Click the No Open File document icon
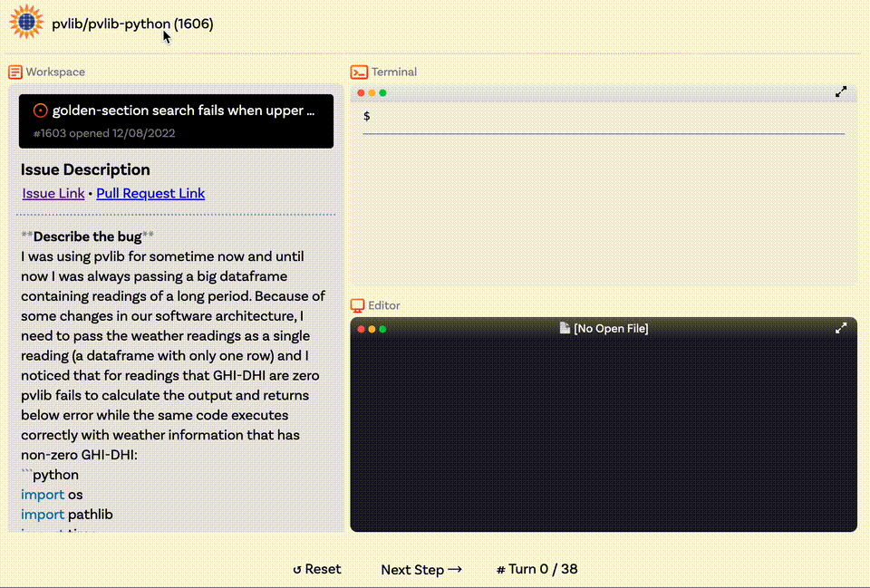The height and width of the screenshot is (588, 870). (565, 328)
